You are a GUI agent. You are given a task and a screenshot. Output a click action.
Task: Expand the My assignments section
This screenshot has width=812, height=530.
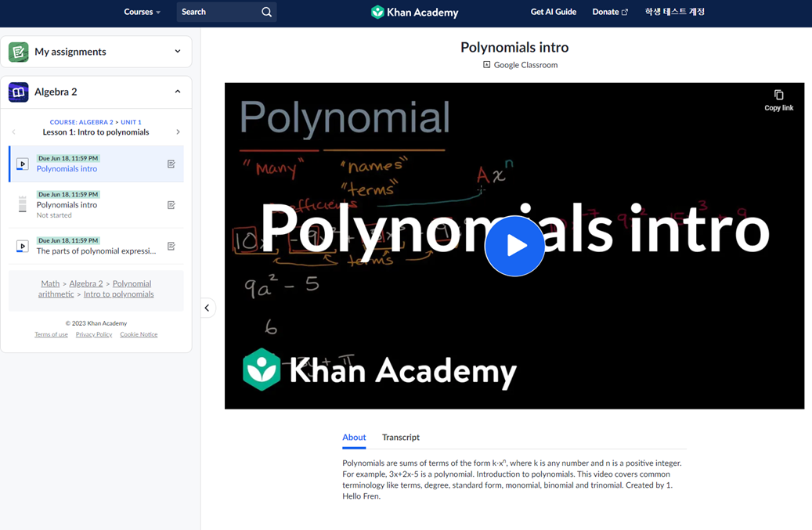[x=178, y=51]
